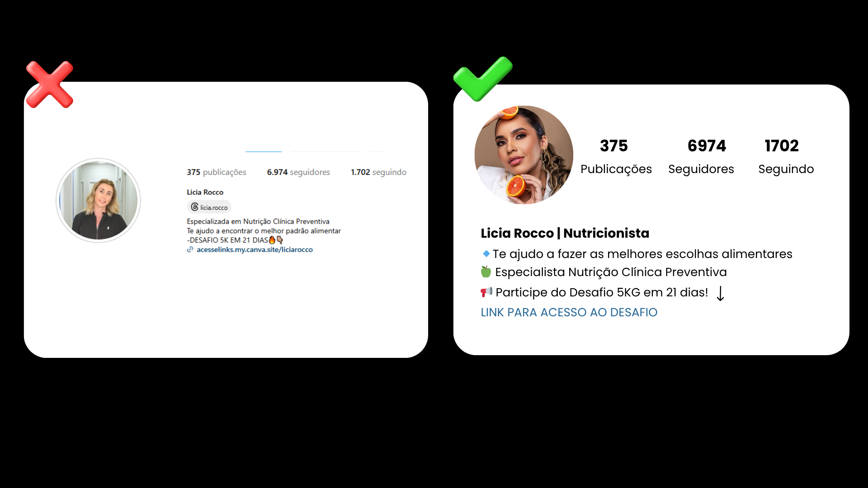Click the red X mark icon
The width and height of the screenshot is (868, 488).
(50, 84)
